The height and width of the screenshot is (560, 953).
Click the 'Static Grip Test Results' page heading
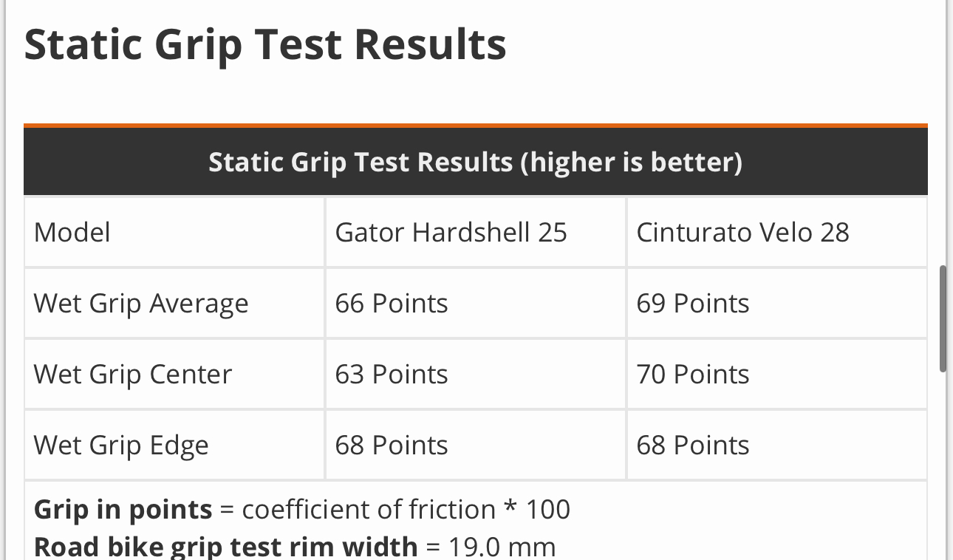click(x=265, y=44)
